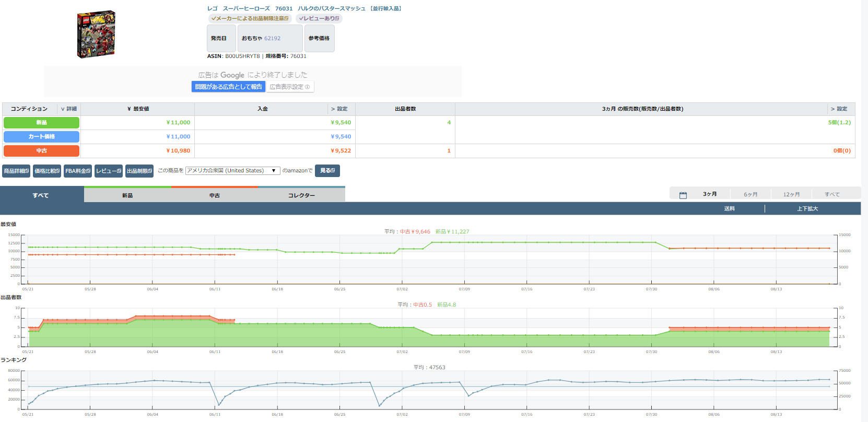Open the 出品制限 button in the action row
868x422 pixels.
click(x=139, y=171)
